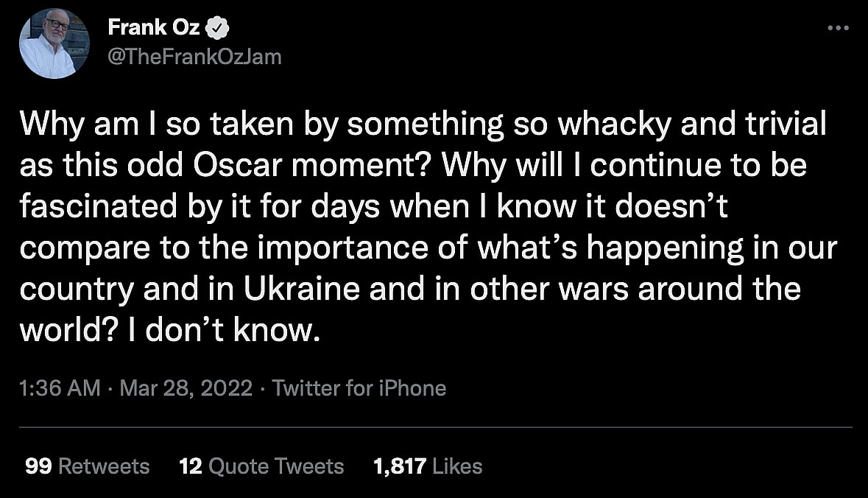View the 99 Retweets list
Screen dimensions: 868x498
87,466
